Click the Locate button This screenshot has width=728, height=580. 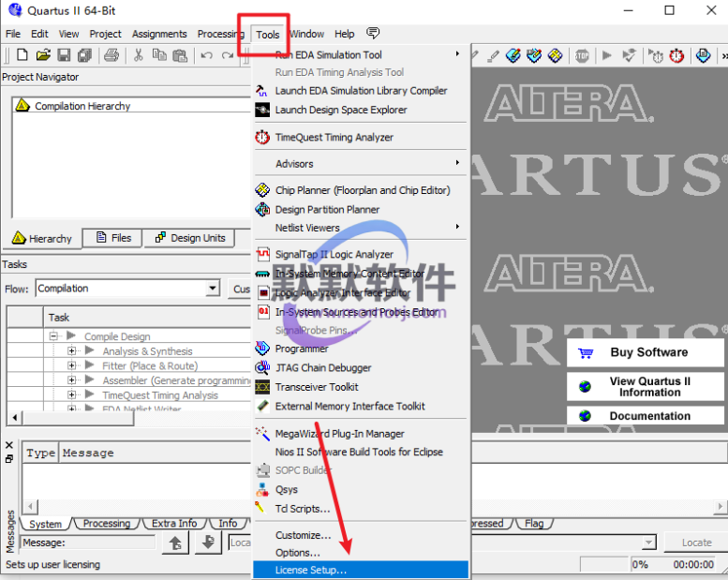tap(696, 543)
